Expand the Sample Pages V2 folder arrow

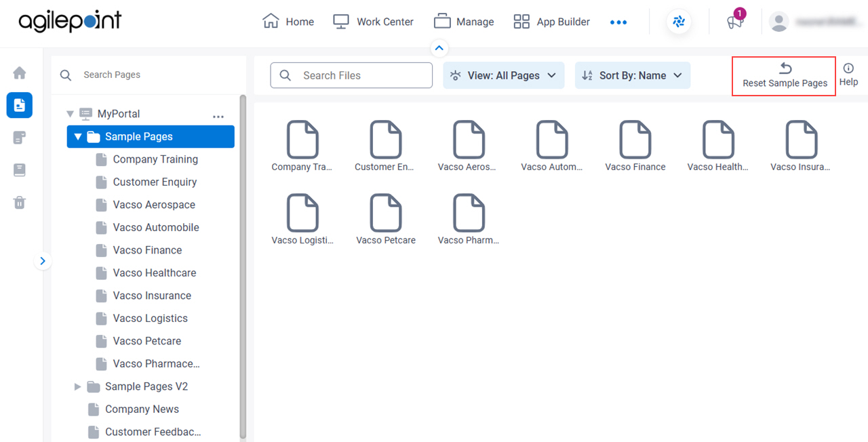[x=78, y=386]
